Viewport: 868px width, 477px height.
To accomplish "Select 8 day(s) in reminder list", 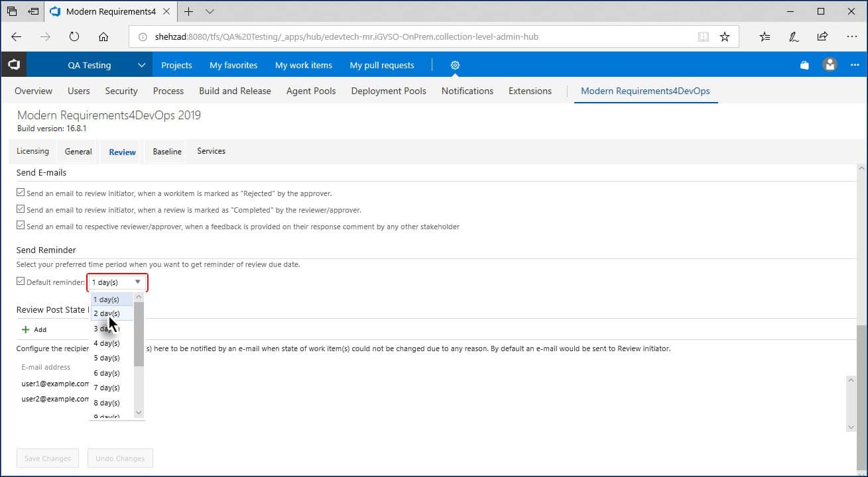I will point(111,403).
